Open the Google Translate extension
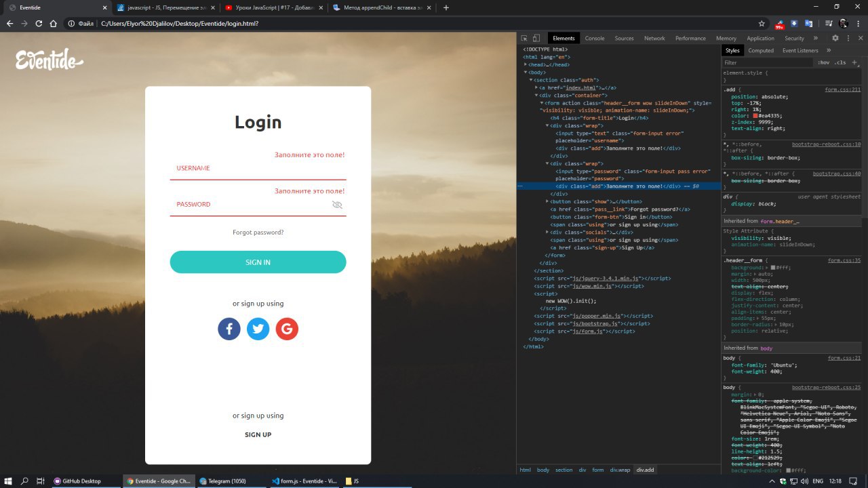 808,23
